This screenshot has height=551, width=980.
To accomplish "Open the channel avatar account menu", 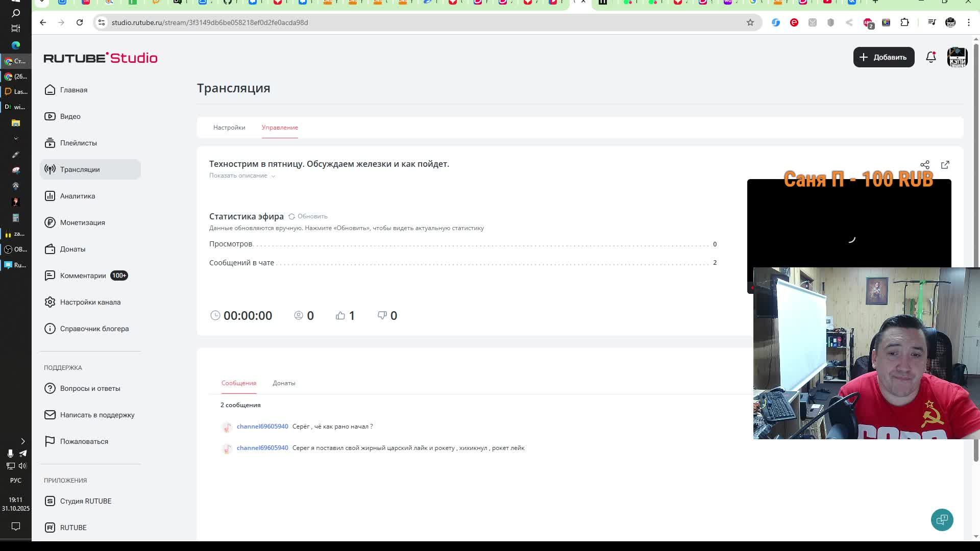I will (x=957, y=57).
